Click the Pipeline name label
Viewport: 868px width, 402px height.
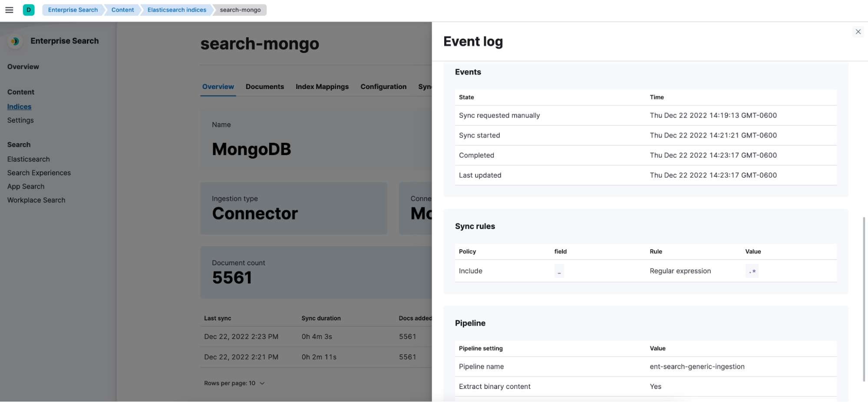[481, 367]
